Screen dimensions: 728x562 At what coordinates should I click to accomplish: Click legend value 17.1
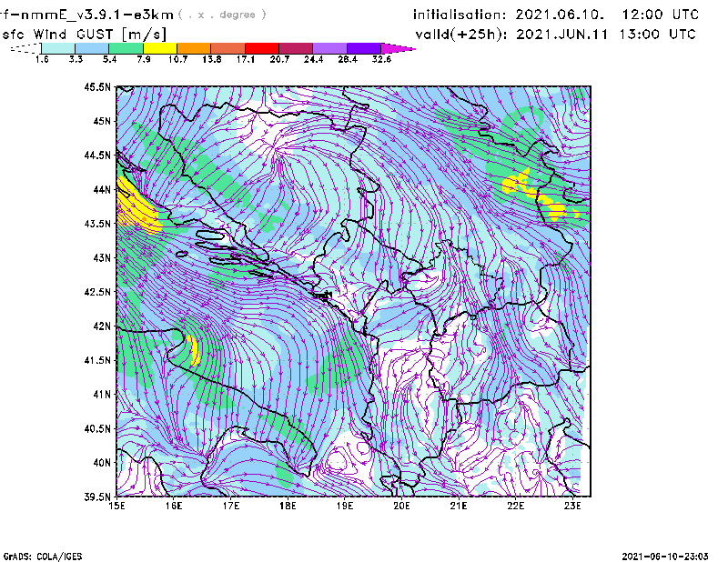point(246,59)
